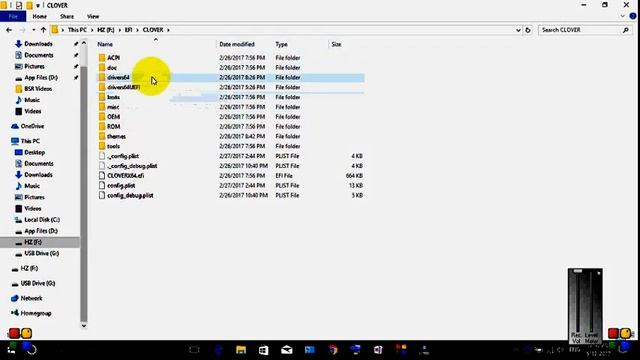Click the search magnifier icon
Viewport: 640px width, 360px height.
click(x=626, y=30)
